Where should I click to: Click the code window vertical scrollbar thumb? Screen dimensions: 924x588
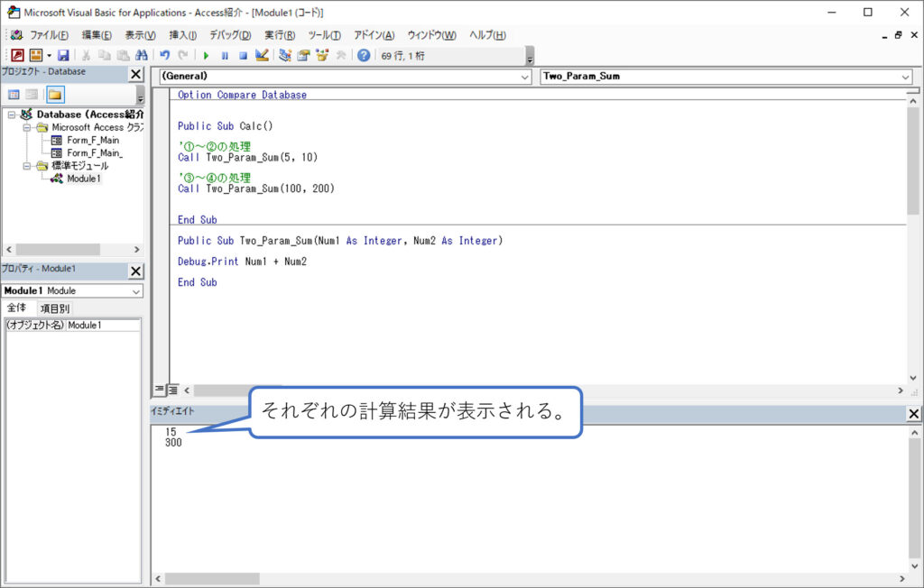click(913, 161)
